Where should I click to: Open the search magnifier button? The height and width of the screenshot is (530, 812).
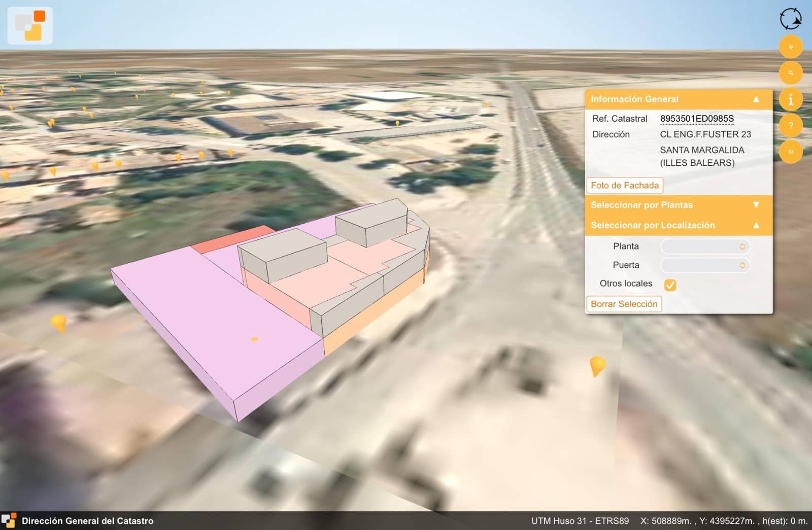click(790, 73)
